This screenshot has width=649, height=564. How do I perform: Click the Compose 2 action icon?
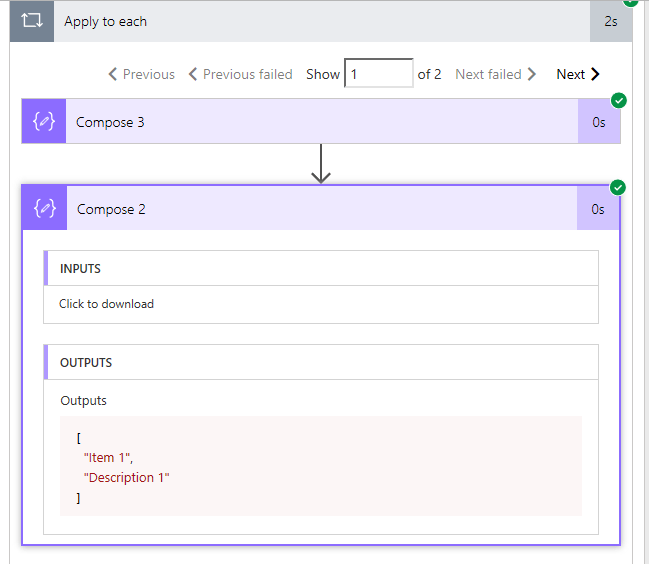[x=45, y=208]
